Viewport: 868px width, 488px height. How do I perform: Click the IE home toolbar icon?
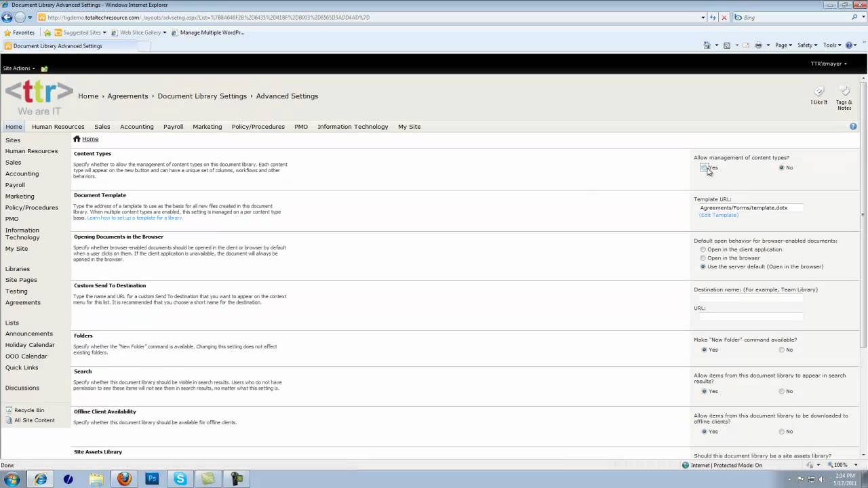pyautogui.click(x=707, y=45)
